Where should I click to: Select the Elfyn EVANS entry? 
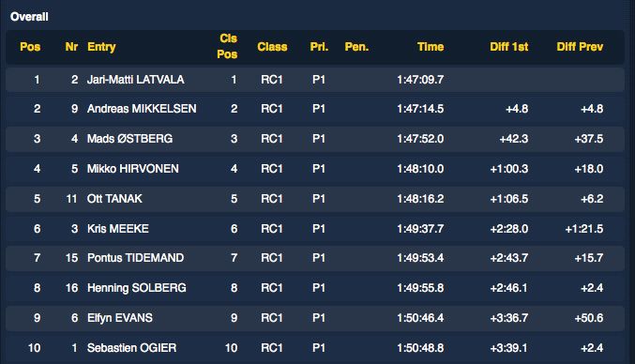(314, 318)
